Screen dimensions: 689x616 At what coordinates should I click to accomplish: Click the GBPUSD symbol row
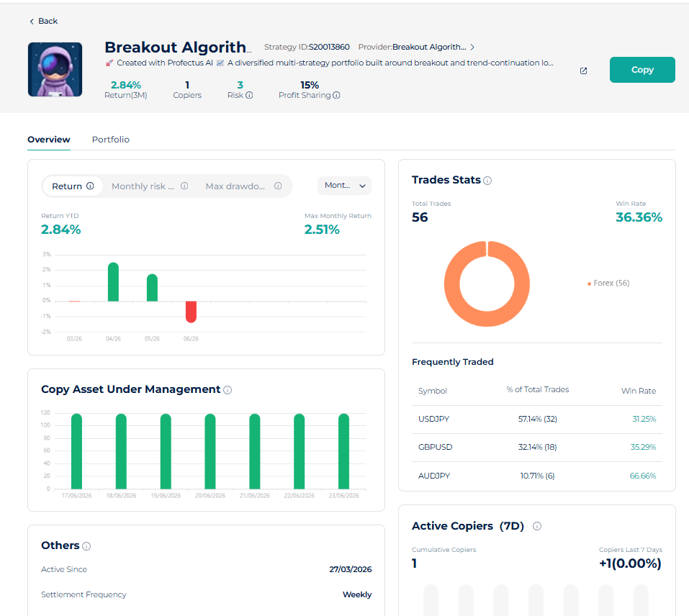coord(537,448)
